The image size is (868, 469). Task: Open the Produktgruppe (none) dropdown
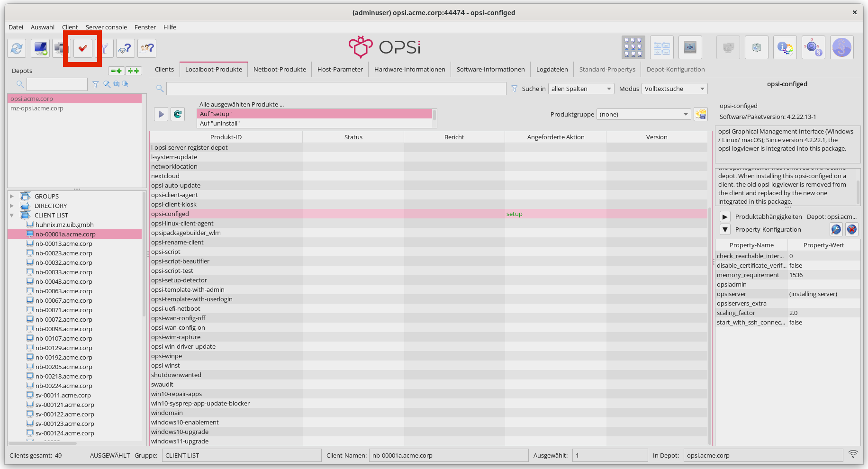643,114
